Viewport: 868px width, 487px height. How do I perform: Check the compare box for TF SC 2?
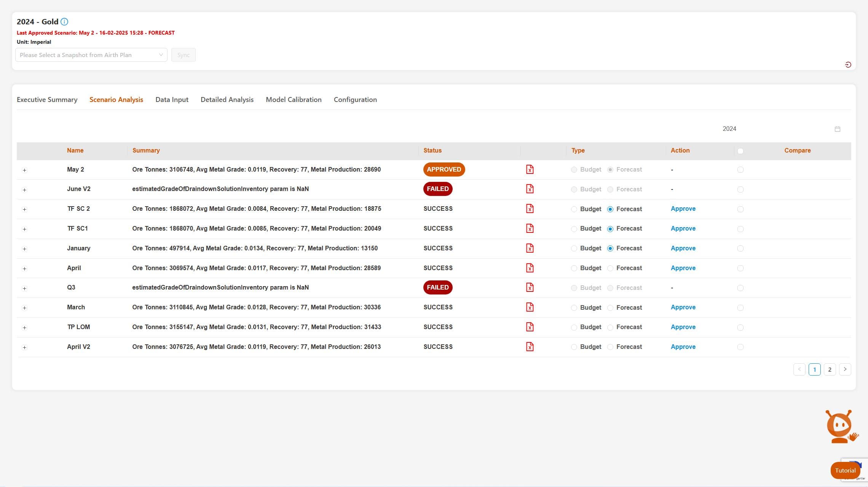point(740,209)
